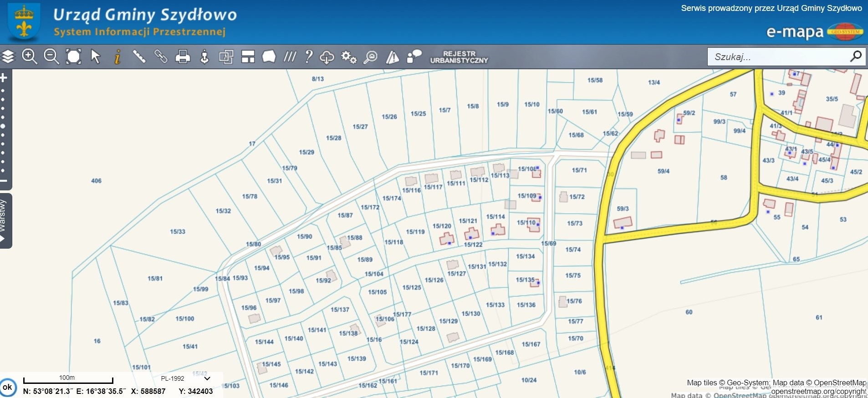Select the zoom out magnifier tool
Image resolution: width=868 pixels, height=398 pixels.
click(51, 57)
